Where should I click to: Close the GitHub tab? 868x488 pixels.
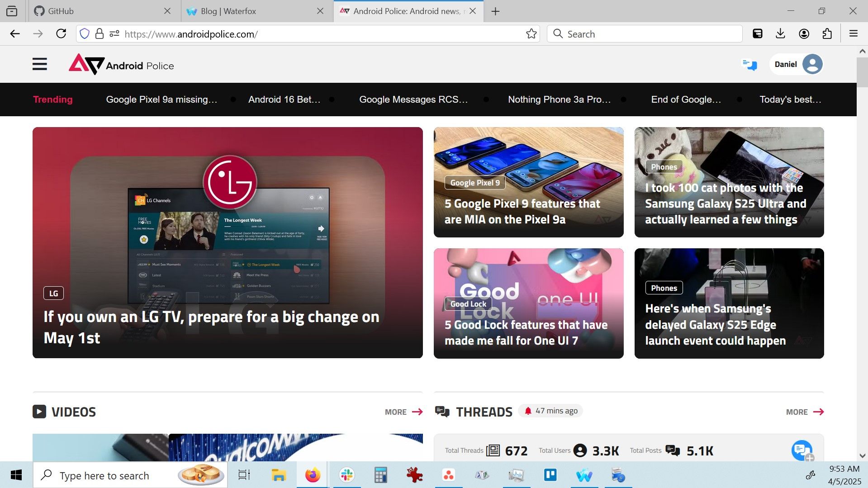click(167, 11)
